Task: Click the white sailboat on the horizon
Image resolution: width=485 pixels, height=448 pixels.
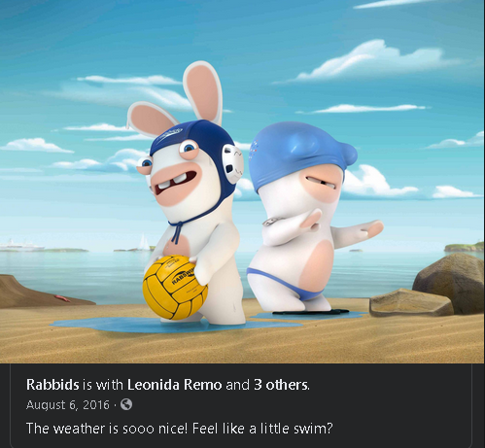Action: [144, 242]
